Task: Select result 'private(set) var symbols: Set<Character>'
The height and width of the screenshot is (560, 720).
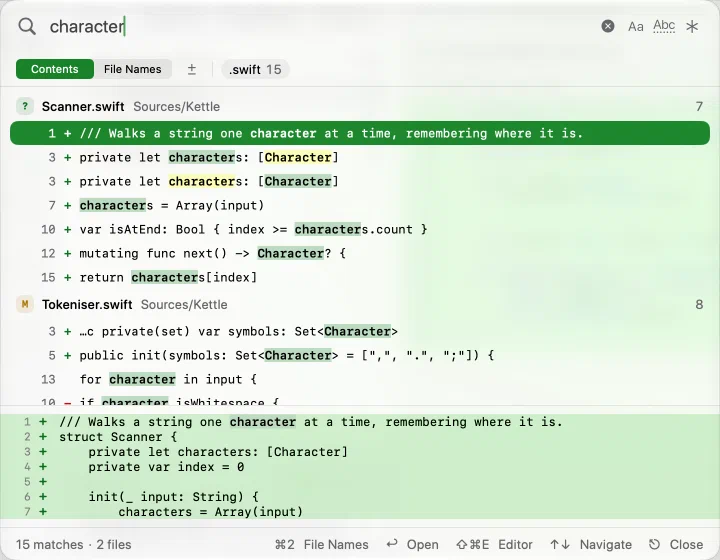Action: (360, 331)
